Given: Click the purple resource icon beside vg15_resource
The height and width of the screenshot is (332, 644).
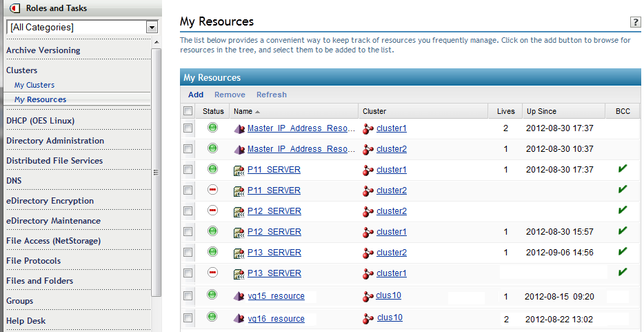Looking at the screenshot, I should (x=239, y=296).
